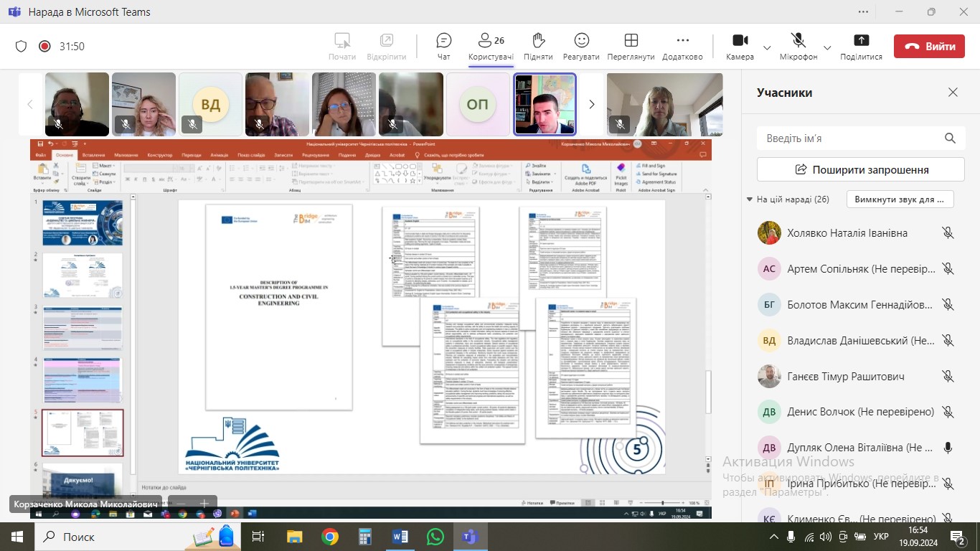Click the 'Введіть ім'я' search field
Viewport: 980px width, 551px height.
point(850,138)
